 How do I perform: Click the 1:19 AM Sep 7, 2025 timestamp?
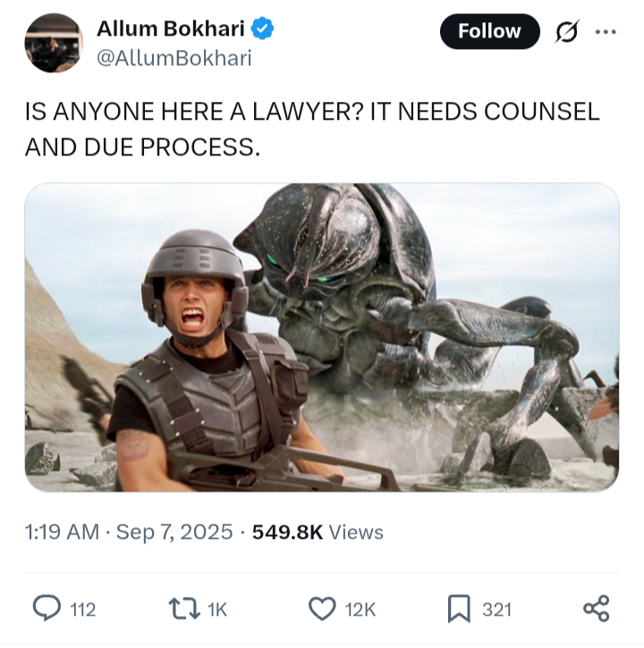click(129, 532)
